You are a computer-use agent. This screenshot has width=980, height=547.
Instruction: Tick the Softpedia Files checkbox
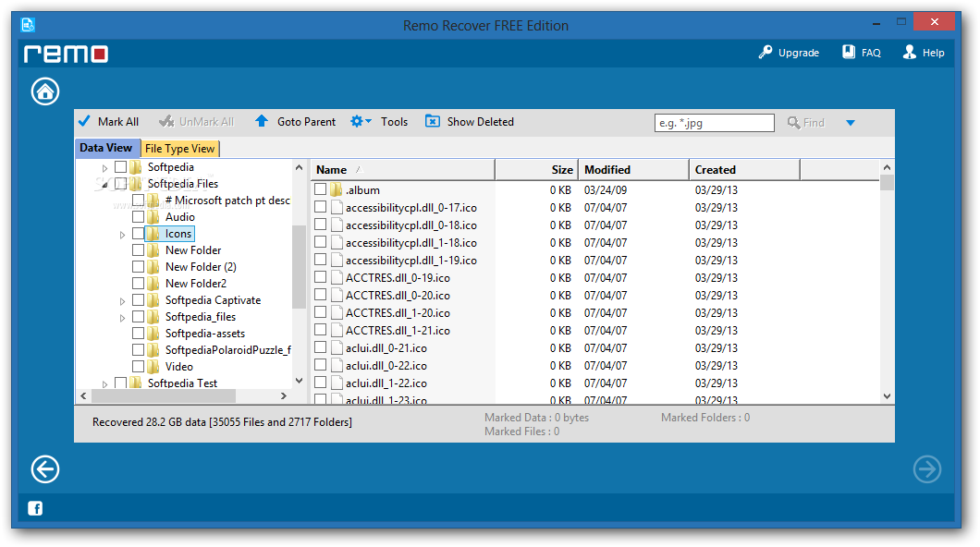(120, 184)
